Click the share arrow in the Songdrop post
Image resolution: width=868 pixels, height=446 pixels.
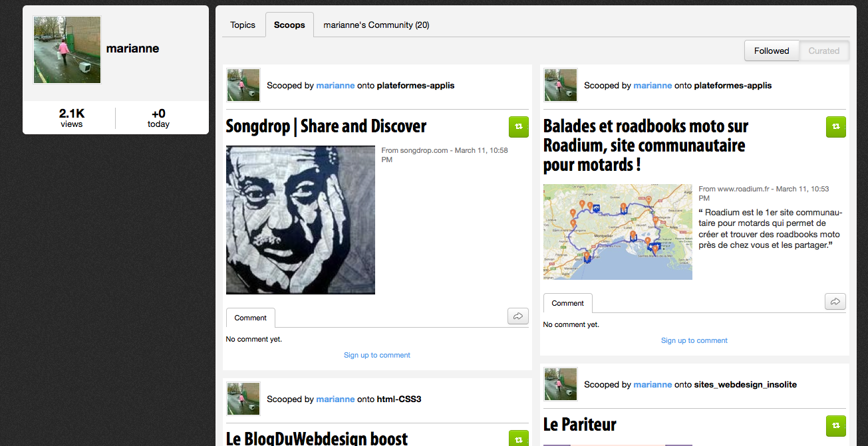[x=518, y=316]
